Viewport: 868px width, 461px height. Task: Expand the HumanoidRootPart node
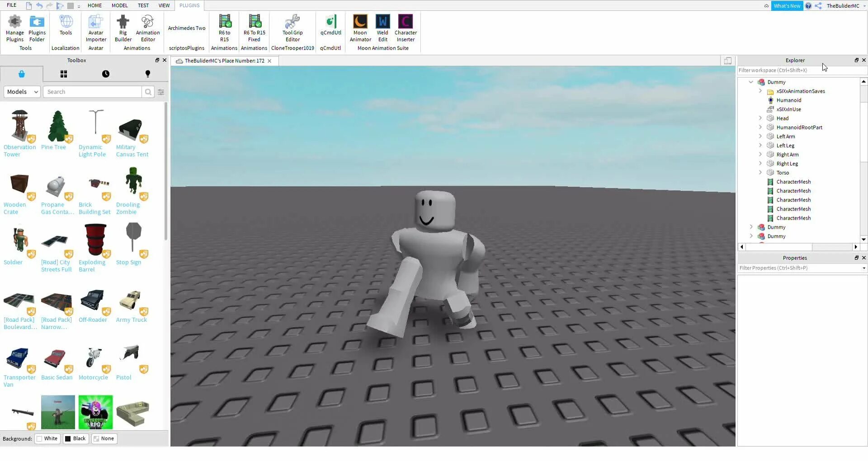tap(760, 127)
